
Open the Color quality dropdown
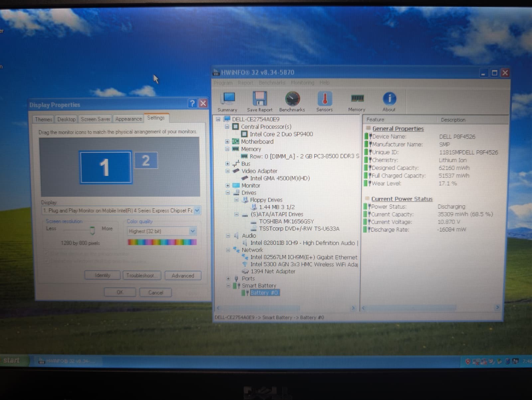tap(193, 231)
